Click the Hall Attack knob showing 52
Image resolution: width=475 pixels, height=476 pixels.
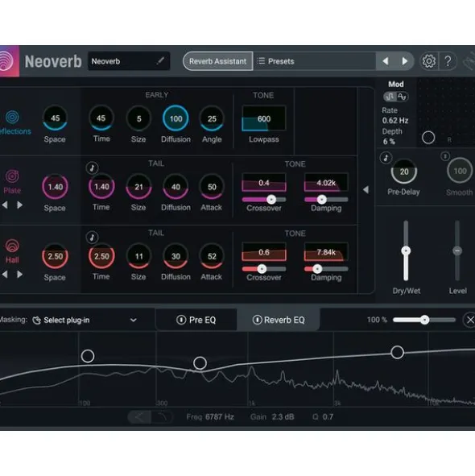(212, 256)
